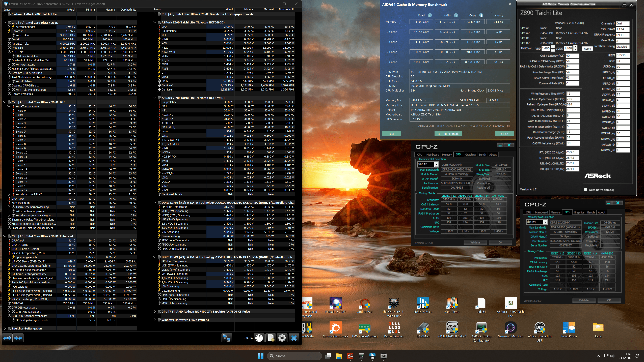The height and width of the screenshot is (362, 644).
Task: Switch to the Mainboard tab in CPU-Z
Action: 433,154
